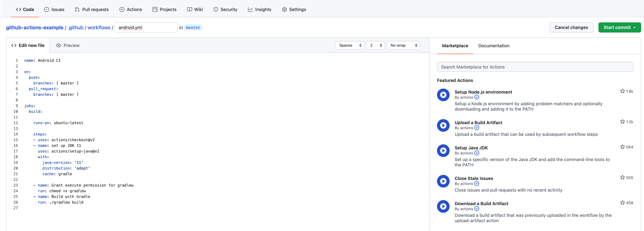644x231 pixels.
Task: Click the Setup Java JDK play icon
Action: [x=443, y=151]
